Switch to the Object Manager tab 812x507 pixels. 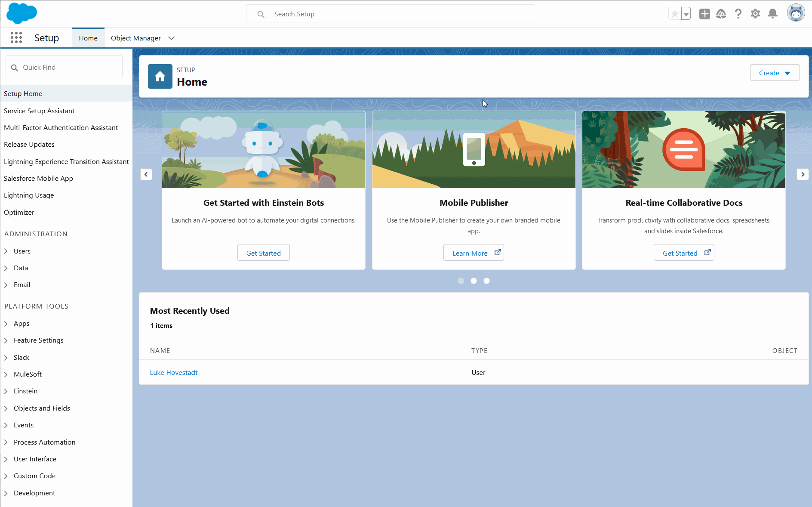136,38
